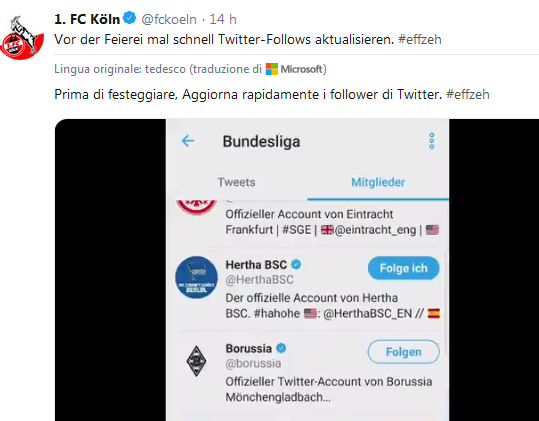Viewport: 539px width, 421px height.
Task: Tap the back arrow beside Bundesliga
Action: (188, 141)
